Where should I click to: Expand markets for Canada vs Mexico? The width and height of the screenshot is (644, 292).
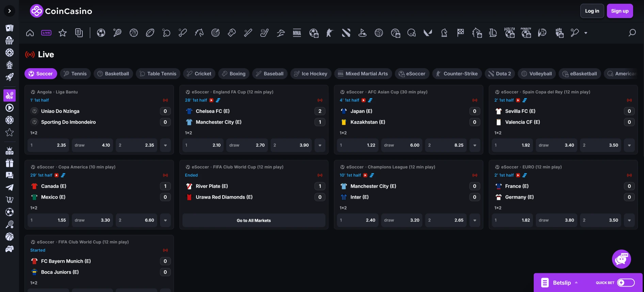coord(165,220)
